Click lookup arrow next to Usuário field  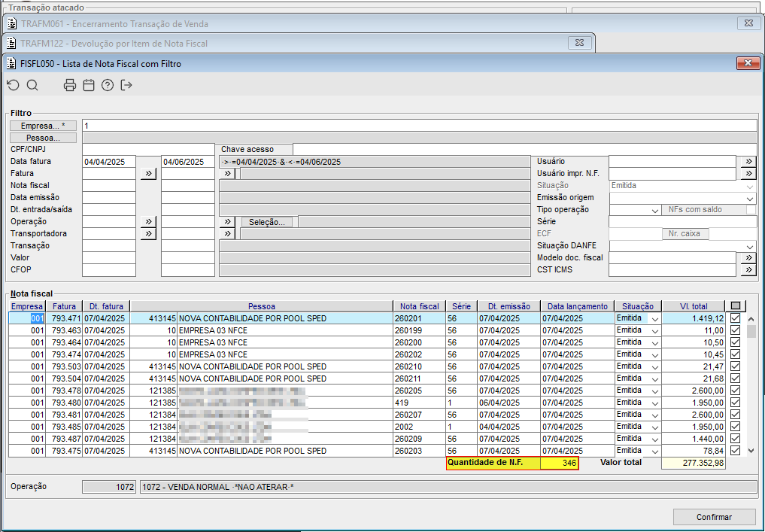pyautogui.click(x=748, y=162)
